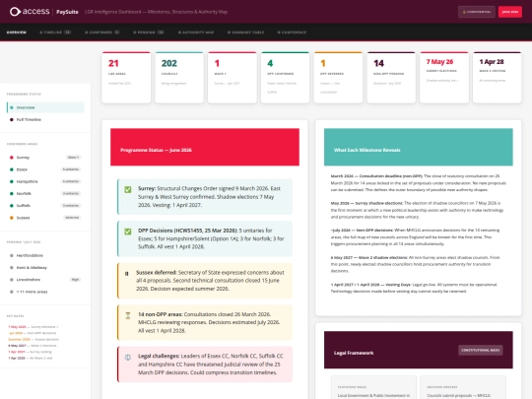Click the scales icon beside Legal challenges
The width and height of the screenshot is (532, 399).
click(127, 358)
